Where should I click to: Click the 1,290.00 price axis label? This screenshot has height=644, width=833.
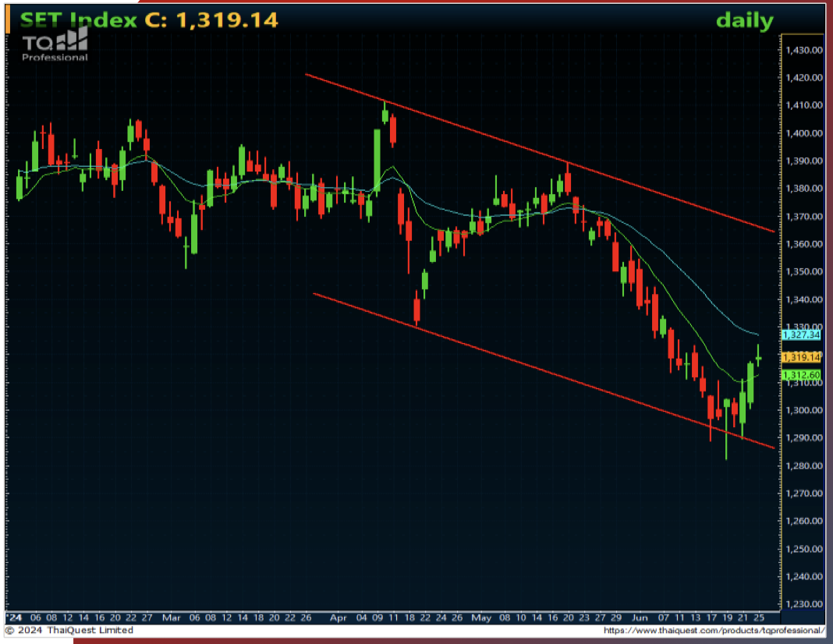click(804, 438)
